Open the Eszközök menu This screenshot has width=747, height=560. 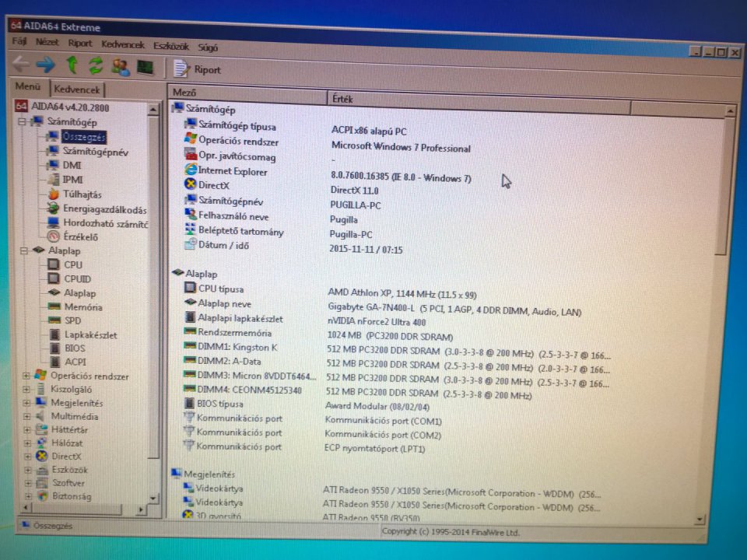(171, 46)
